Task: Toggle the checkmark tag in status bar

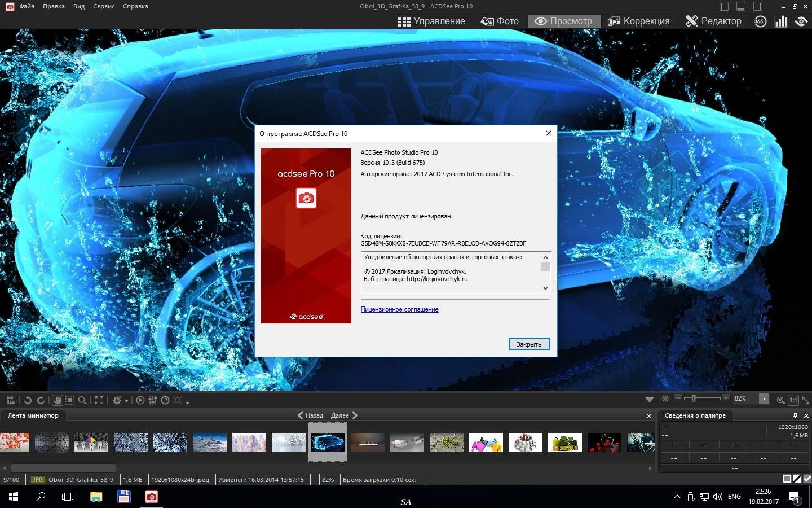Action: pos(807,479)
